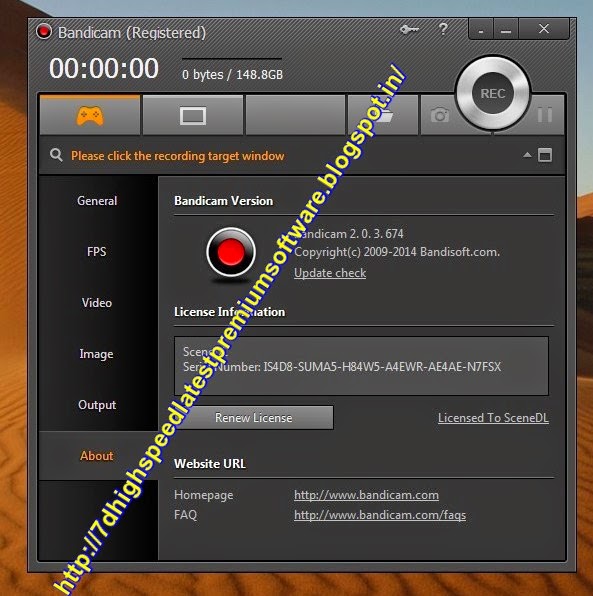Open the FPS settings tab

(x=97, y=252)
